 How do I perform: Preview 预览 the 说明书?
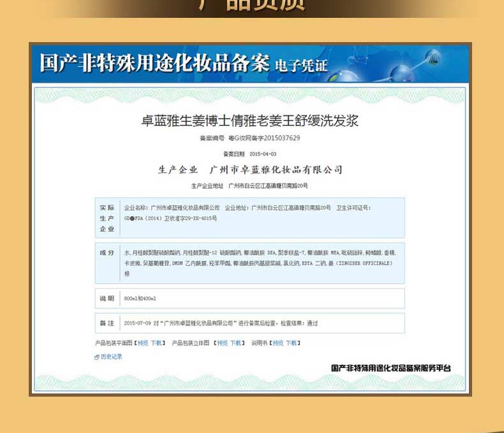point(278,343)
